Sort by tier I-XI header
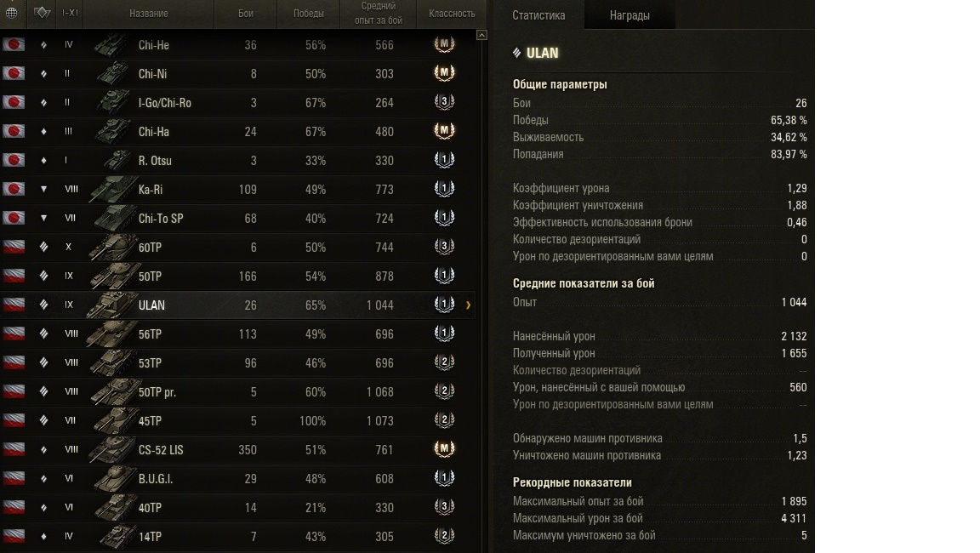Viewport: 980px width, 553px height. pos(70,13)
